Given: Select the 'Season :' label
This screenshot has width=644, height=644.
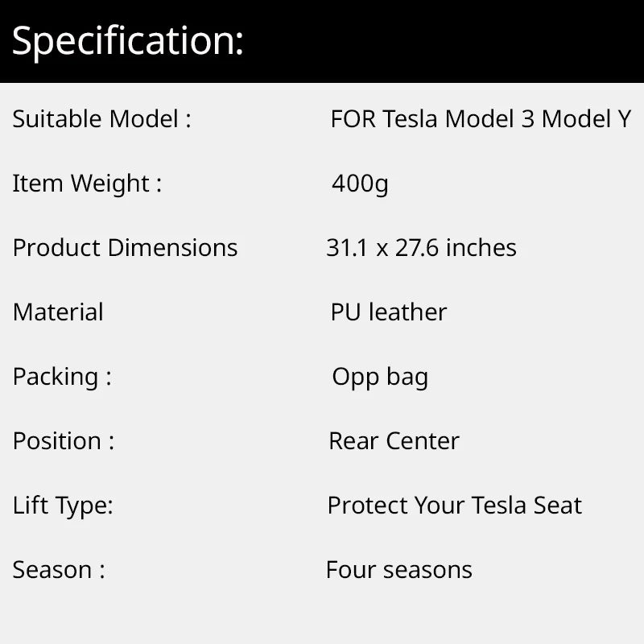Looking at the screenshot, I should pos(59,570).
